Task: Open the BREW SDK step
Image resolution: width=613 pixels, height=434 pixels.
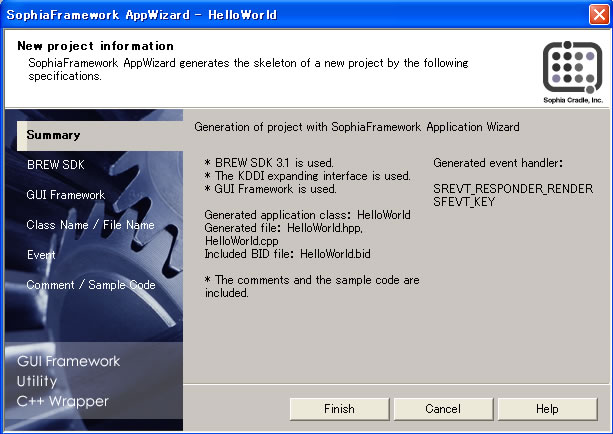Action: [56, 165]
